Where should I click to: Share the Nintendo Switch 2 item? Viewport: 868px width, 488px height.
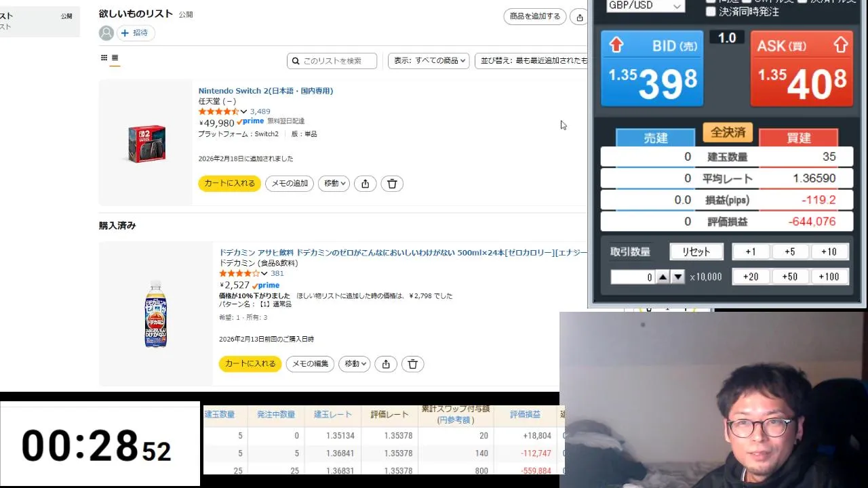(365, 183)
